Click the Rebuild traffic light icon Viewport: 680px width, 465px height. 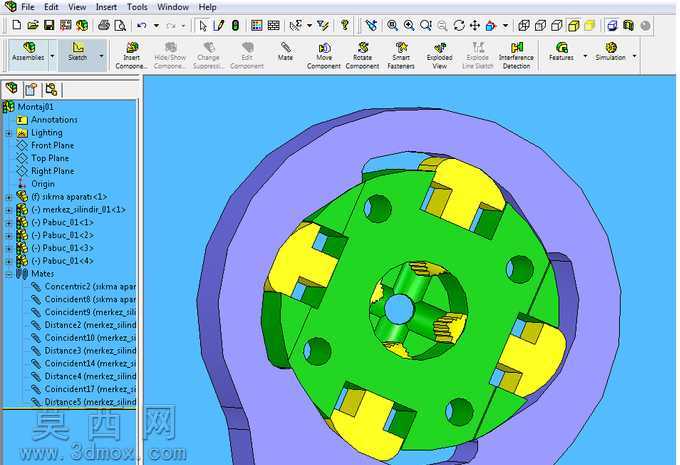point(235,26)
